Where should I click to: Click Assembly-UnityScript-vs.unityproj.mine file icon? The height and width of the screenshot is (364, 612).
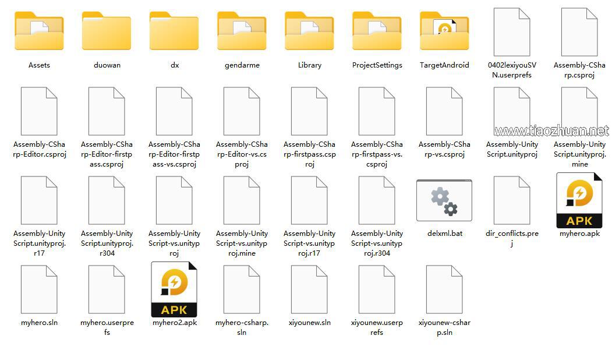point(242,200)
